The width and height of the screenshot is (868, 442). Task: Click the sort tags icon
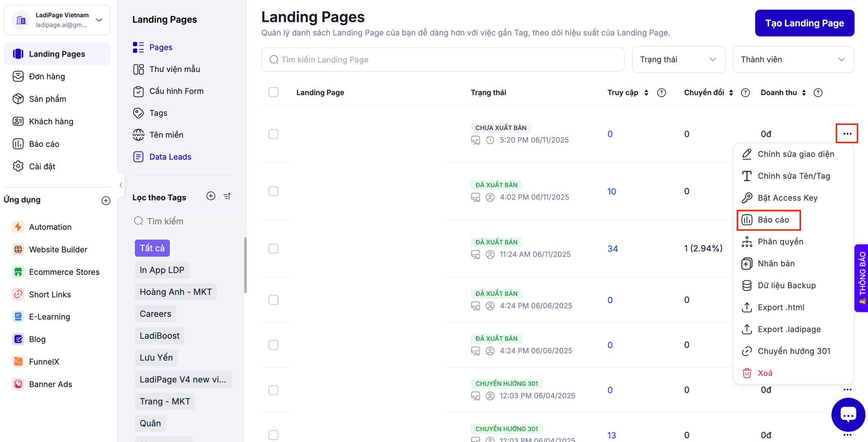point(227,196)
